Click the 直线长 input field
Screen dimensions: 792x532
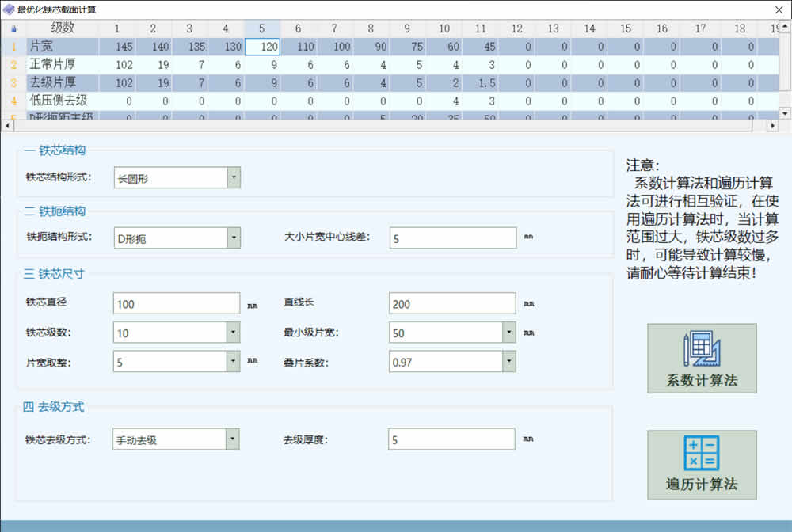point(452,304)
